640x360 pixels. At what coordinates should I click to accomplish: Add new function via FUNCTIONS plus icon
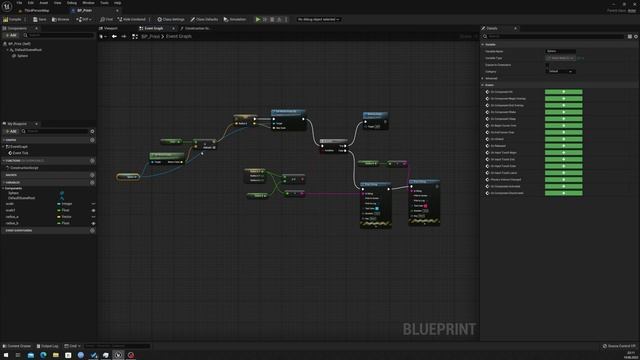[92, 161]
